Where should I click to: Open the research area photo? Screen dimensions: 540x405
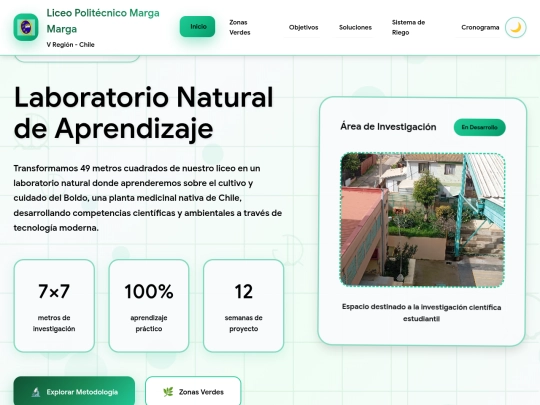[423, 220]
